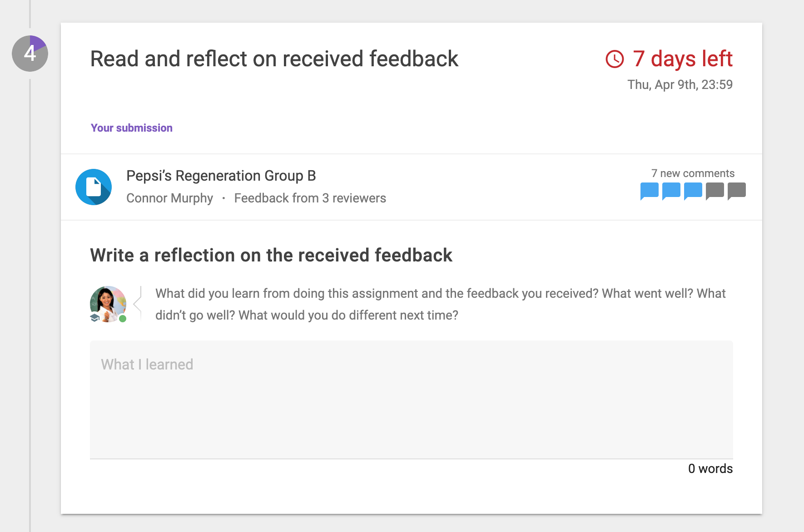Open the Your submission link

(132, 128)
